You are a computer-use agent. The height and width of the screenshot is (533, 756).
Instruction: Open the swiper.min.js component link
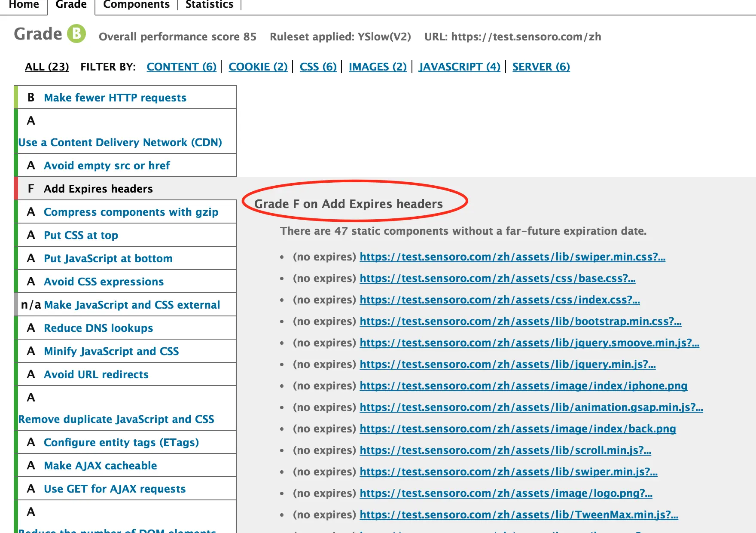point(509,472)
